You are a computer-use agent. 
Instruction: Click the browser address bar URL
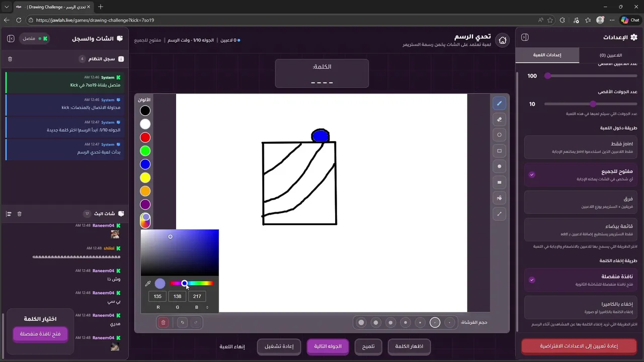(x=95, y=20)
